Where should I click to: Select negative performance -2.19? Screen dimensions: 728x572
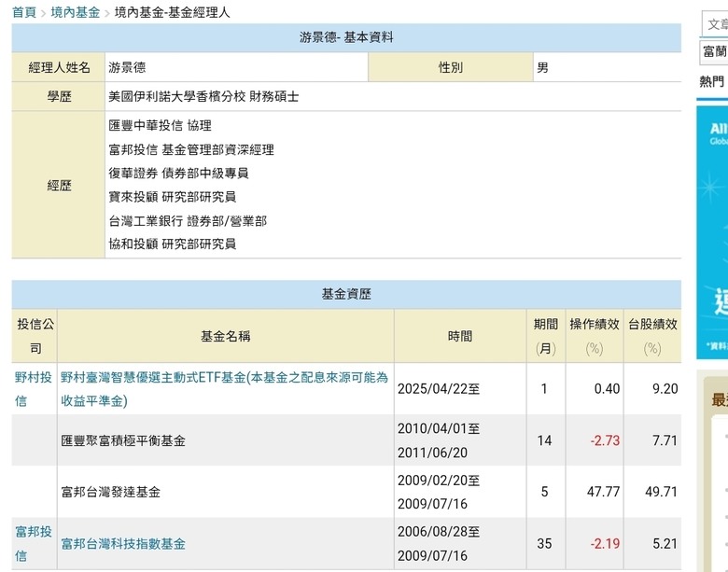click(605, 544)
